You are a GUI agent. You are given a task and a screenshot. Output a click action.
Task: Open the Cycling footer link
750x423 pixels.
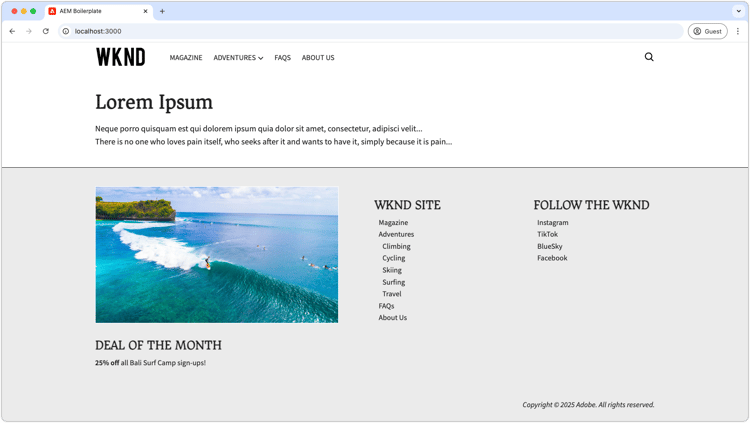394,258
